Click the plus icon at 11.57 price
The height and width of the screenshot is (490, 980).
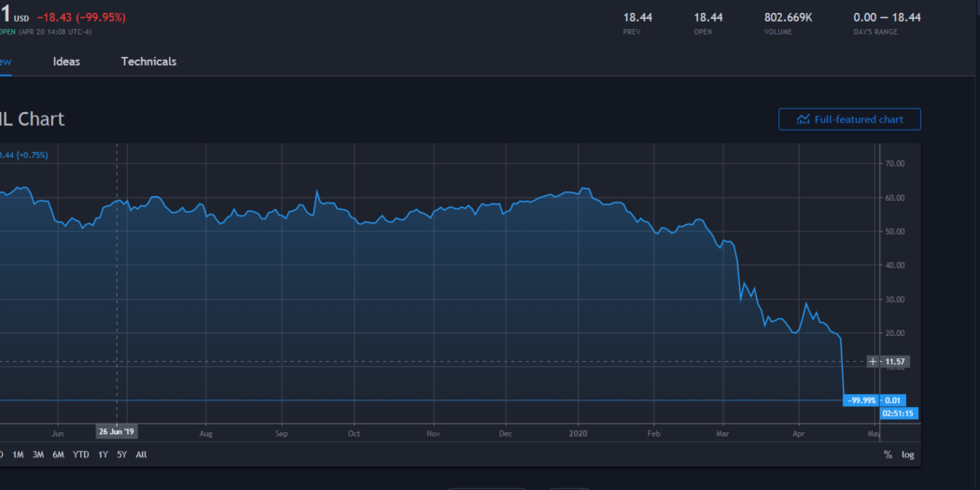click(873, 361)
